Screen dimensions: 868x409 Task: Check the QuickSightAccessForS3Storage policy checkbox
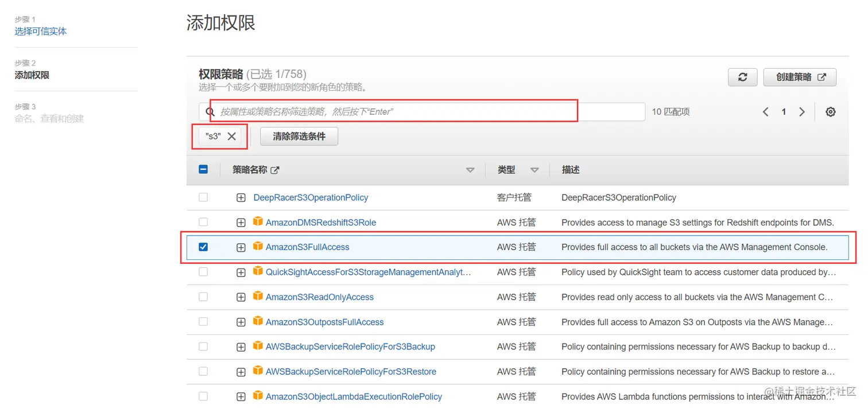click(x=203, y=272)
